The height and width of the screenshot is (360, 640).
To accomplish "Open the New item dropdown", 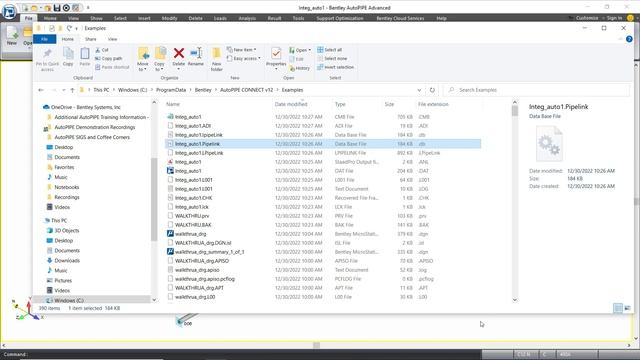I will click(x=242, y=50).
